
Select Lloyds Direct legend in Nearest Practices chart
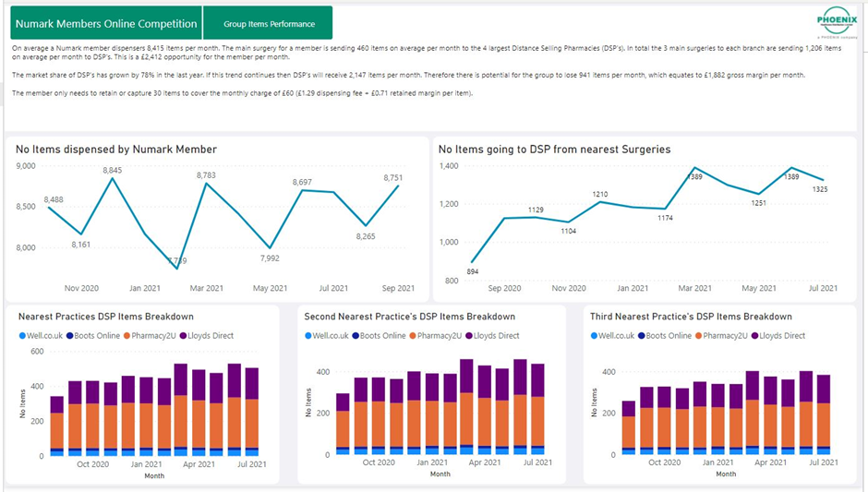(207, 335)
